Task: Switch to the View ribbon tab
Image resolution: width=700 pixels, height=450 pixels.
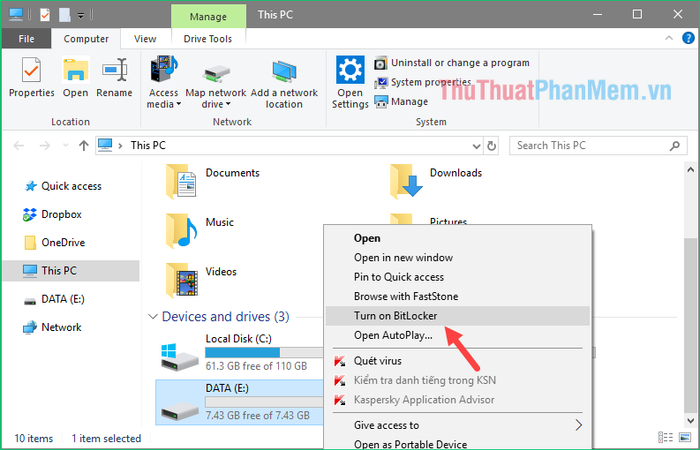Action: pos(145,39)
